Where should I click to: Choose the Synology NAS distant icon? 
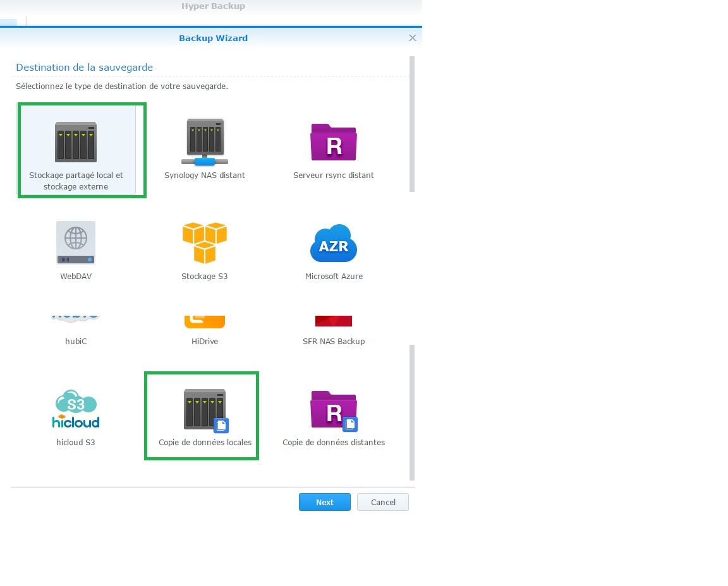coord(205,142)
